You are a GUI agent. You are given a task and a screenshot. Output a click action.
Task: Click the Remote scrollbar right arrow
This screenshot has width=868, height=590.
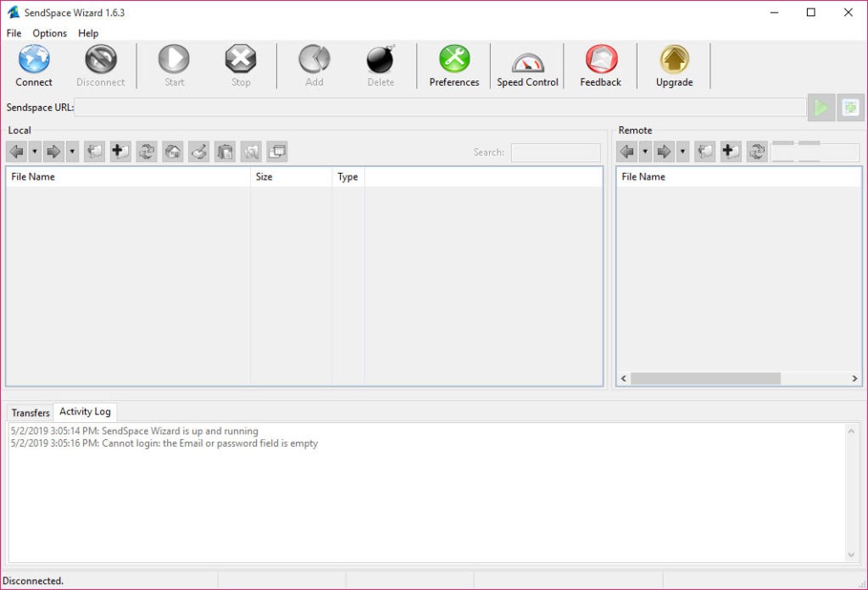click(854, 379)
